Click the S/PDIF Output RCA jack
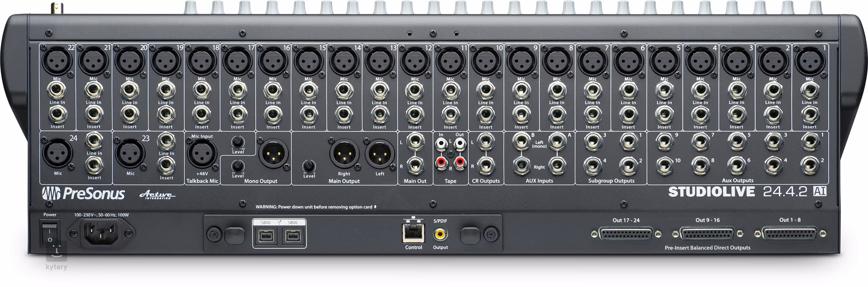868x287 pixels. [440, 234]
